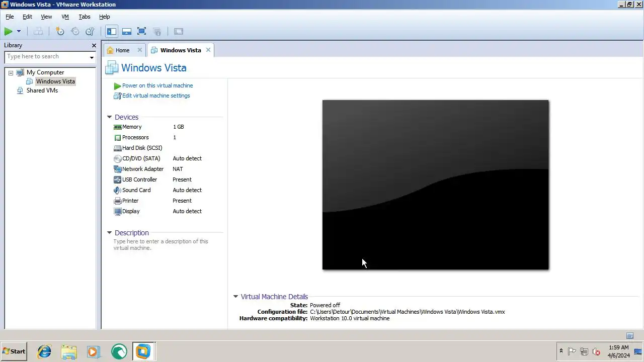Open Internet Explorer from the taskbar
Screen dimensions: 644x362
point(45,351)
